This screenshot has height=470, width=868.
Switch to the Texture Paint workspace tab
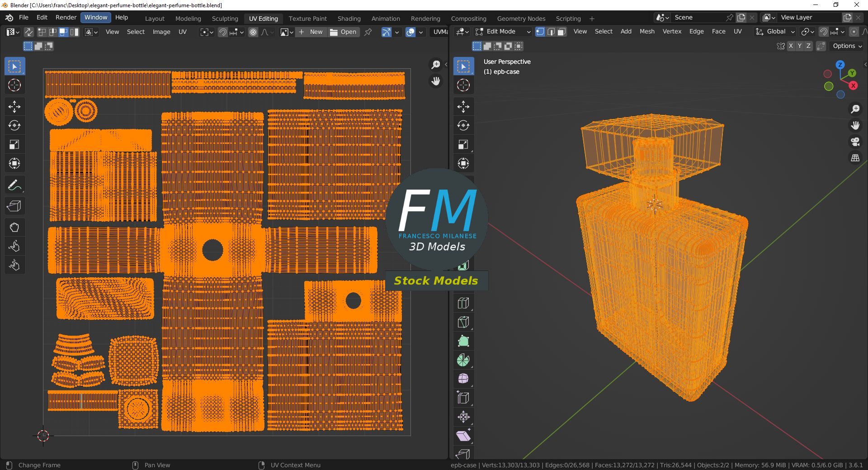pos(307,19)
